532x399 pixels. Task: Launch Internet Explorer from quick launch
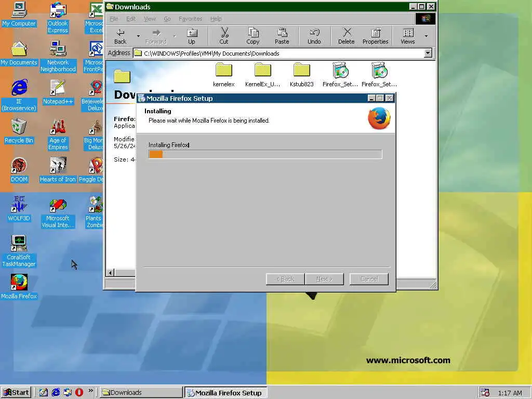pyautogui.click(x=56, y=393)
